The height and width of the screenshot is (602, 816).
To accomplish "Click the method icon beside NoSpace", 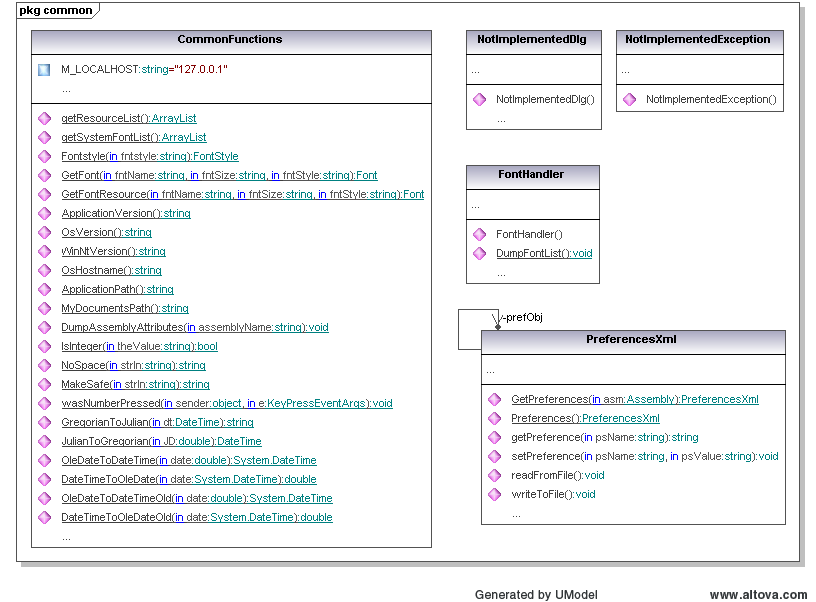I will pos(45,365).
